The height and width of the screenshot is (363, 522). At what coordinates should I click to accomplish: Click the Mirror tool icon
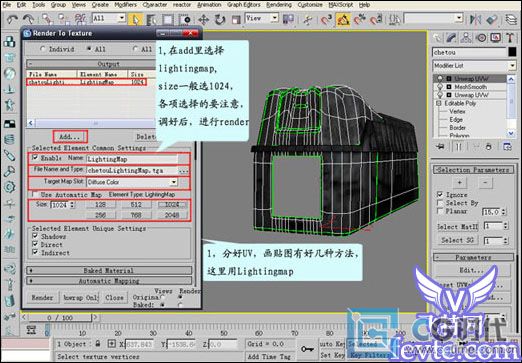pyautogui.click(x=475, y=19)
